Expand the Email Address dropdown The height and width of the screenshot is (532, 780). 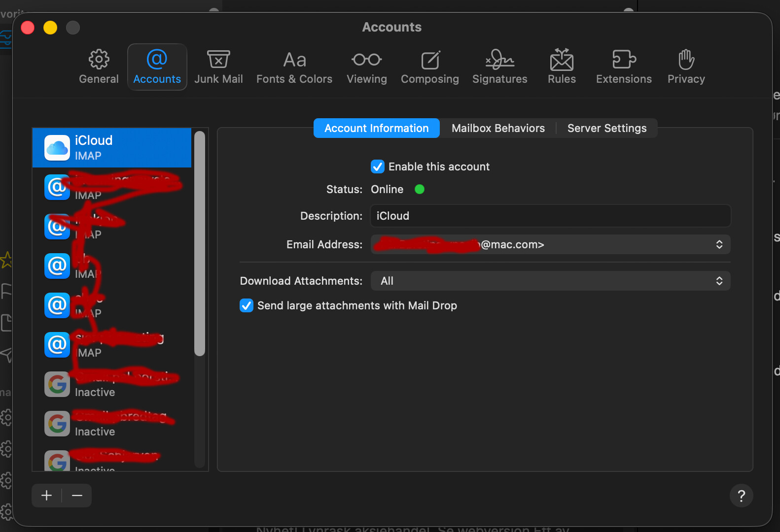pyautogui.click(x=550, y=244)
